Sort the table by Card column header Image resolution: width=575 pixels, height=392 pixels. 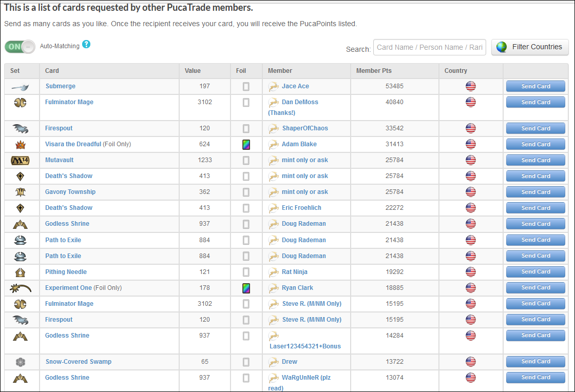coord(52,71)
